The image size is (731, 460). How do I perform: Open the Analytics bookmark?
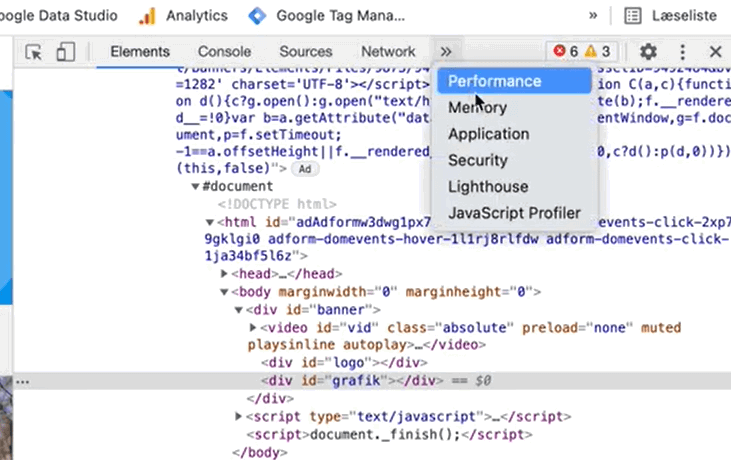coord(184,16)
